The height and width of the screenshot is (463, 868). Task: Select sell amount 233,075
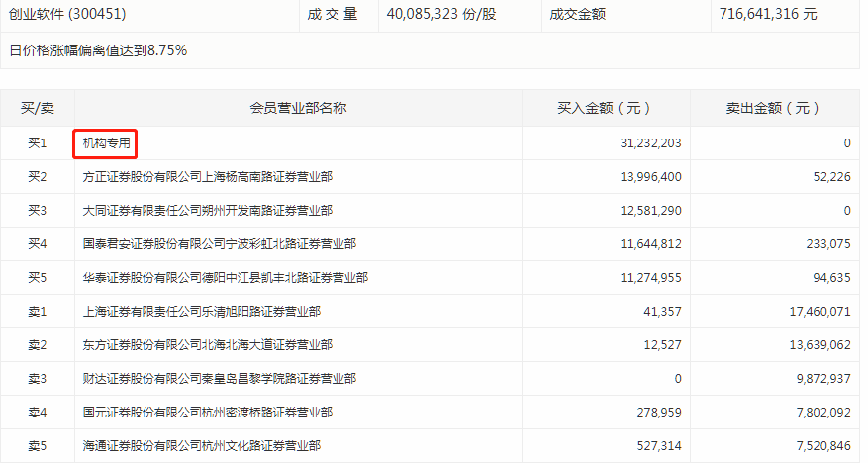(x=828, y=244)
